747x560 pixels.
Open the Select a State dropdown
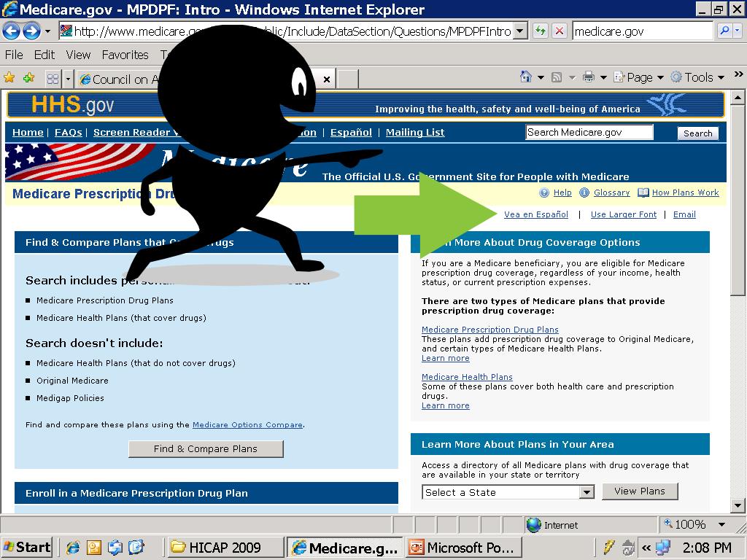tap(508, 492)
